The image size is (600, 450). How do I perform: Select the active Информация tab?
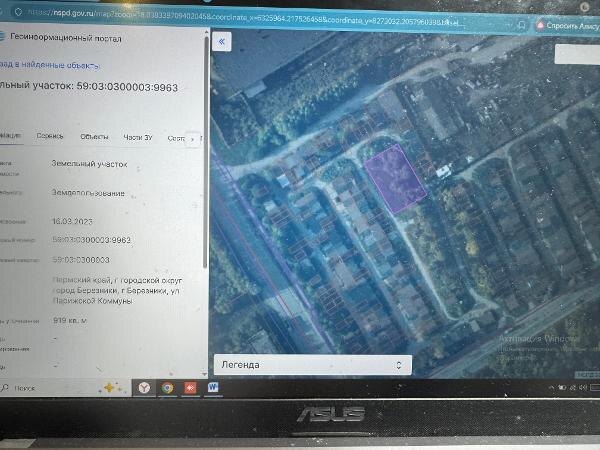[10, 135]
